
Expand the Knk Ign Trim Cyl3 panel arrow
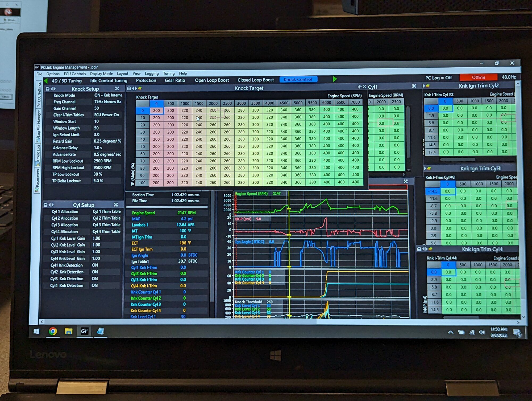pyautogui.click(x=425, y=169)
